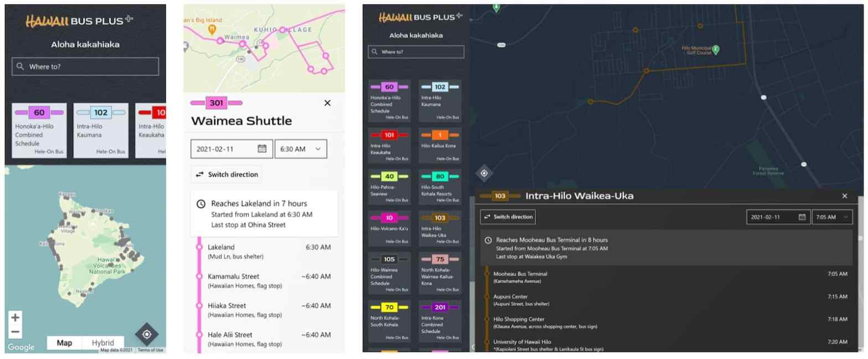Viewport: 868px width, 359px height.
Task: Expand the 6:30 AM time dropdown
Action: coord(301,148)
